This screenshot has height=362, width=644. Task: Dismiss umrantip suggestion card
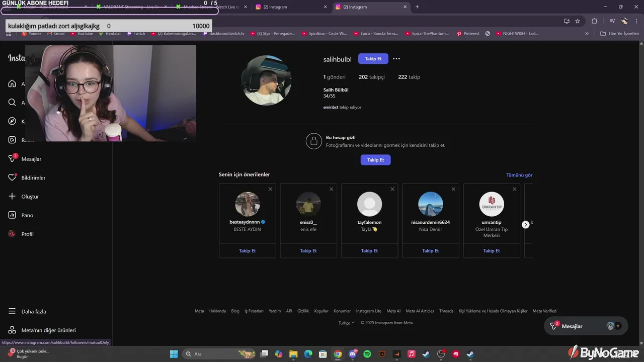pyautogui.click(x=514, y=189)
